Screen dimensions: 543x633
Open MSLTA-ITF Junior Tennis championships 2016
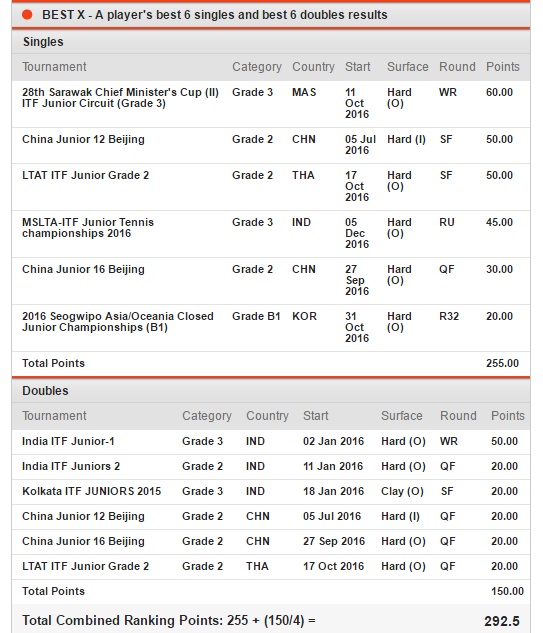tap(88, 228)
